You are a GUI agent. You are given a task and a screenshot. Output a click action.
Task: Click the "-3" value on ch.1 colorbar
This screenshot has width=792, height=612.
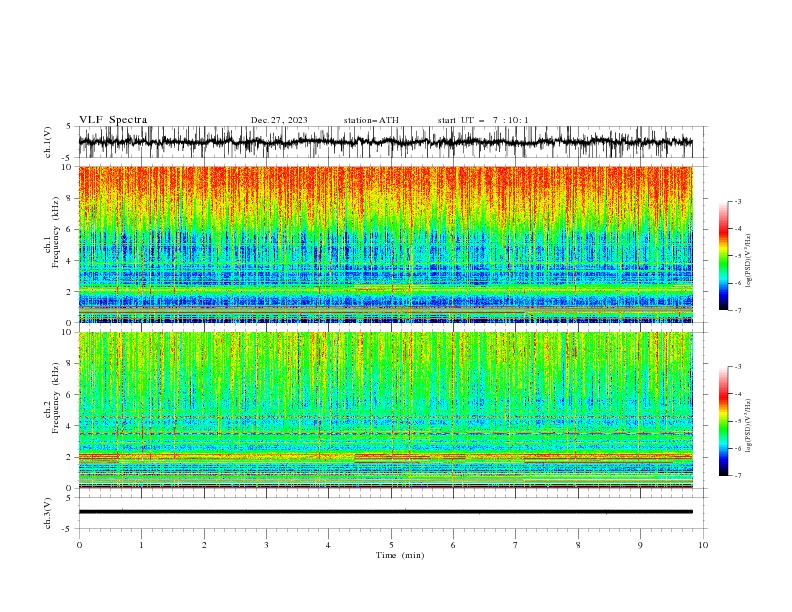738,201
